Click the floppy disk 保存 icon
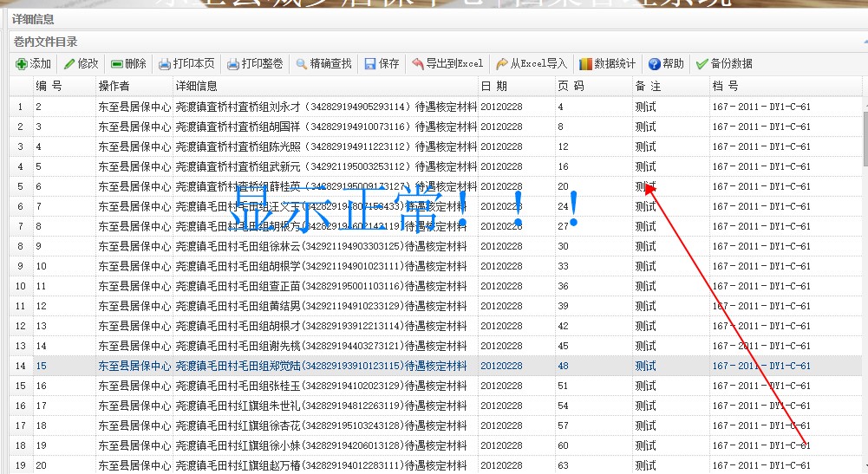The image size is (868, 474). 369,64
